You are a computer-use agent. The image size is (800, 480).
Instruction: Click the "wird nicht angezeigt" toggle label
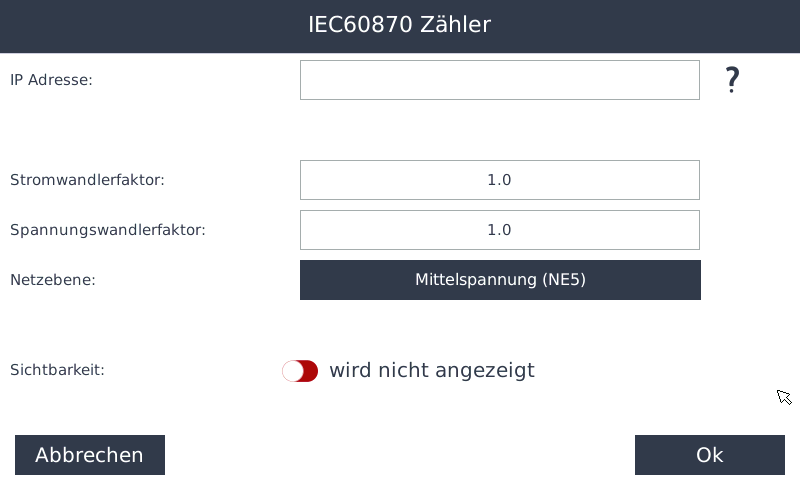click(x=432, y=371)
